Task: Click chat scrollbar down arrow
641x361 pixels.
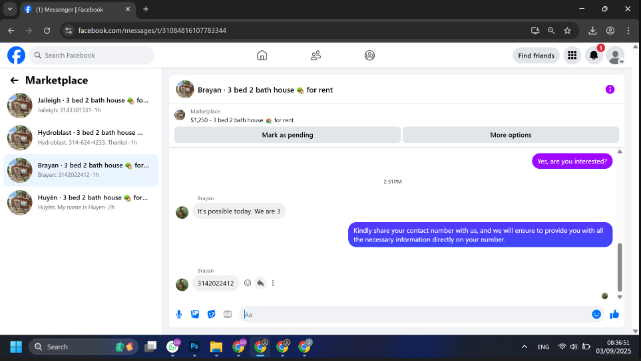Action: (620, 297)
